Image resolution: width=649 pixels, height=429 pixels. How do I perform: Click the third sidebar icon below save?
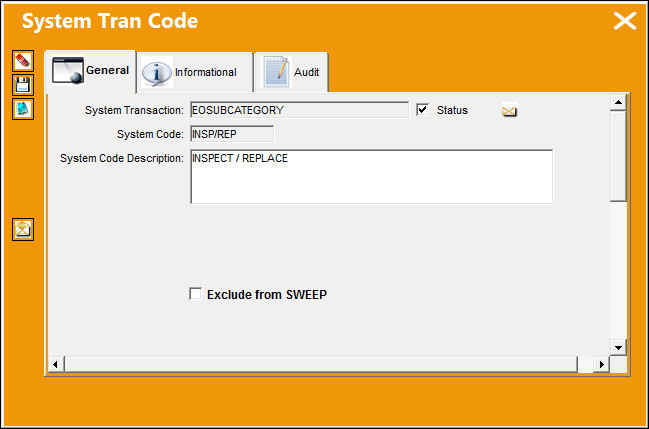pyautogui.click(x=23, y=109)
